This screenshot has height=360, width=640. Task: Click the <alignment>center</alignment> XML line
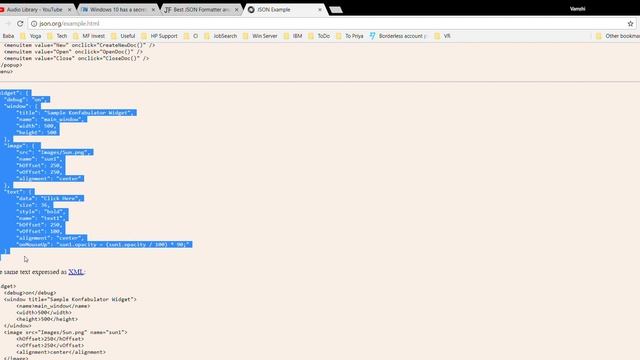tap(61, 352)
